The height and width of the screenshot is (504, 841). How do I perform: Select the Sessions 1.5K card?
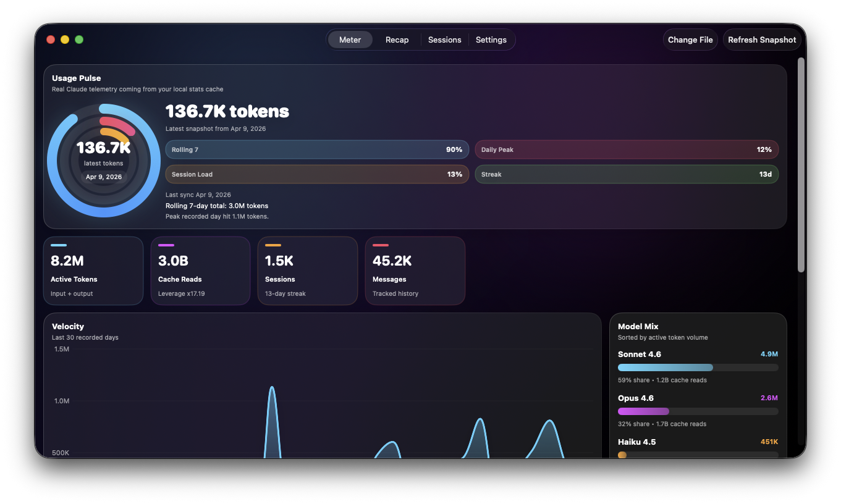click(308, 271)
